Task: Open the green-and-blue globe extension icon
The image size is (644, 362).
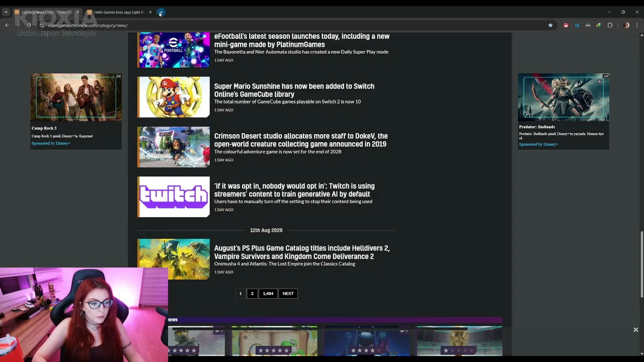Action: 599,25
